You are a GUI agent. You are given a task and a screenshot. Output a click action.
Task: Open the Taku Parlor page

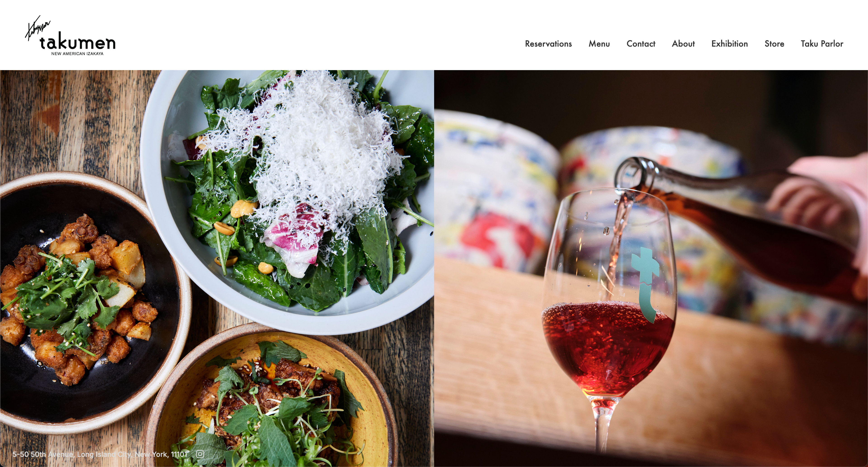[x=822, y=44]
